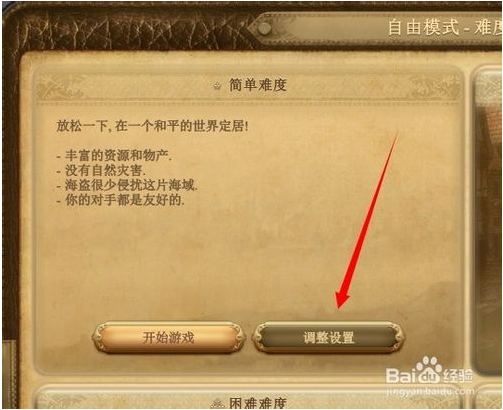This screenshot has width=503, height=410.
Task: Click the 经验 text in the watermark
Action: click(x=458, y=376)
